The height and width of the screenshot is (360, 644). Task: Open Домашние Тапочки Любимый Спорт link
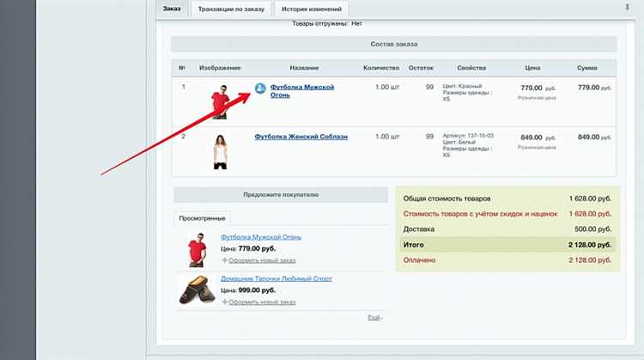pyautogui.click(x=276, y=278)
